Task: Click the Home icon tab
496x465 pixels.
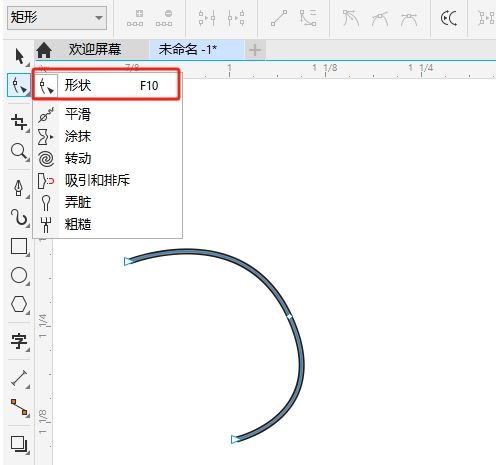Action: click(44, 50)
